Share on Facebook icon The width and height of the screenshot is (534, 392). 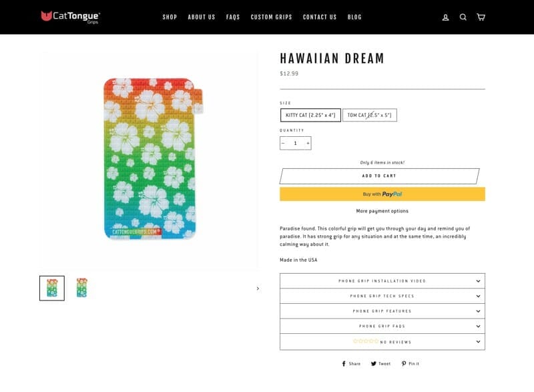pos(344,364)
